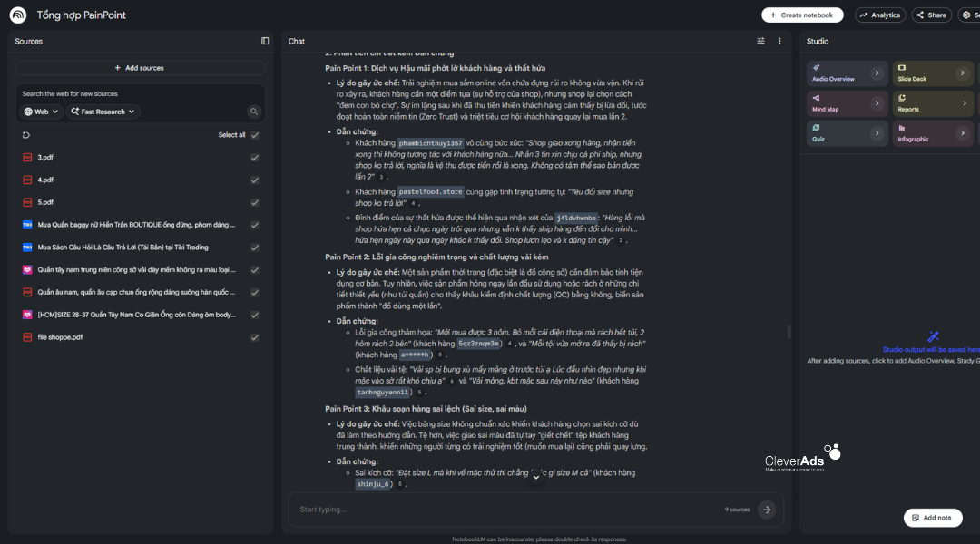Expand Audio Overview options arrow
The width and height of the screenshot is (980, 544).
click(x=877, y=73)
